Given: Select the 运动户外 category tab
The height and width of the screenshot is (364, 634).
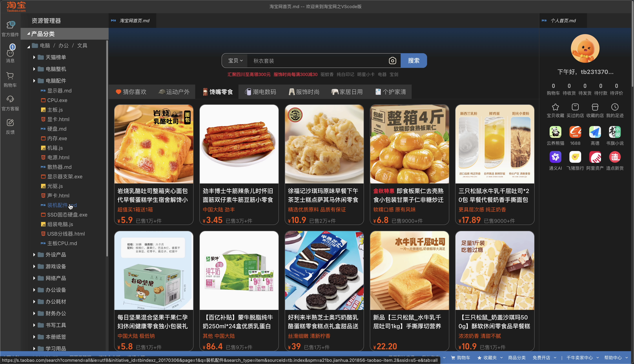Looking at the screenshot, I should [x=174, y=92].
